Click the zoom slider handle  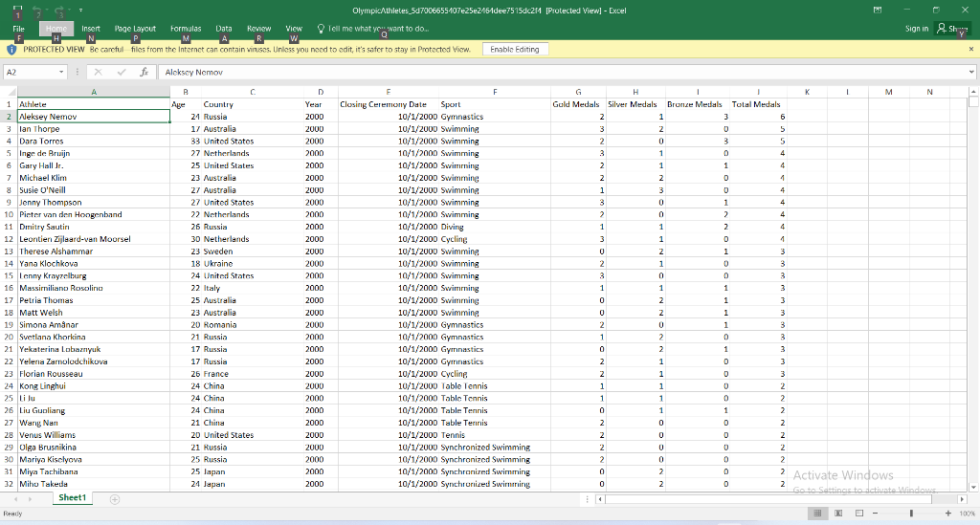911,514
